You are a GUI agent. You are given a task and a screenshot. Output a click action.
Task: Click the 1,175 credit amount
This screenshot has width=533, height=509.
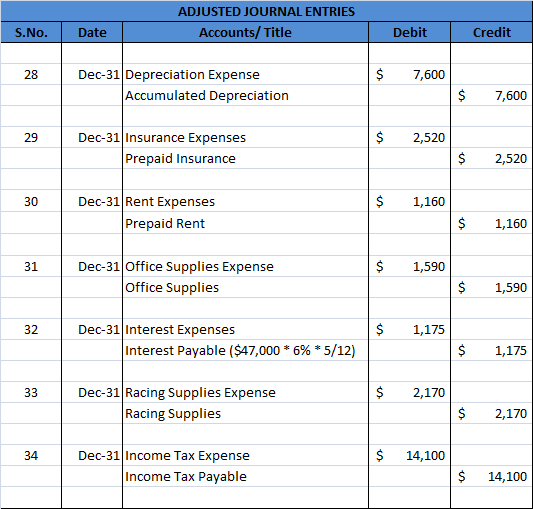click(x=492, y=351)
